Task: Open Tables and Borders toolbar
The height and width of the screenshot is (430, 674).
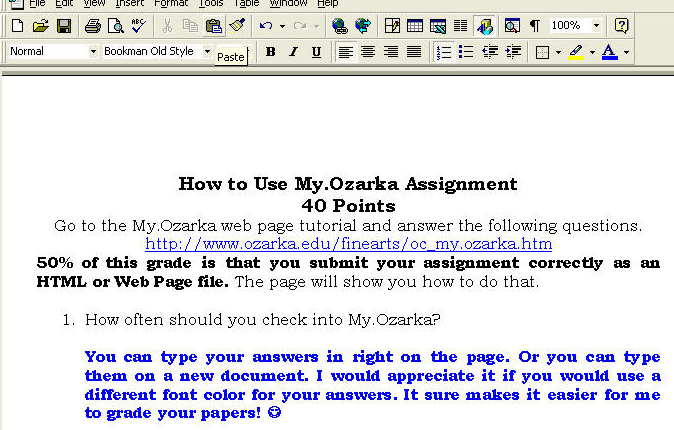Action: coord(392,26)
